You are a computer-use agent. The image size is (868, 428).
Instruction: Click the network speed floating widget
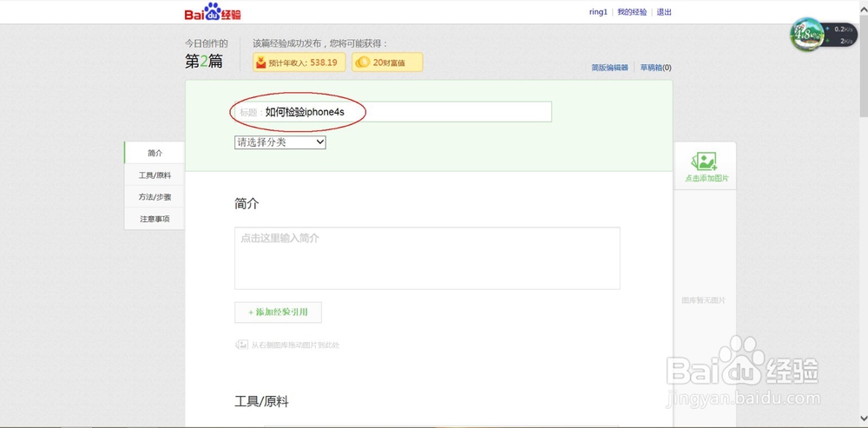click(x=823, y=36)
